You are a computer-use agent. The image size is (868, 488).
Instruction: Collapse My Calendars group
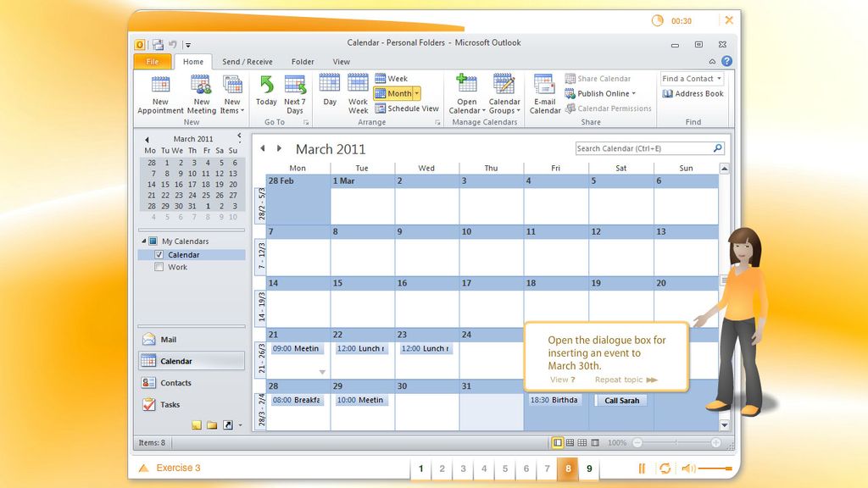coord(144,241)
